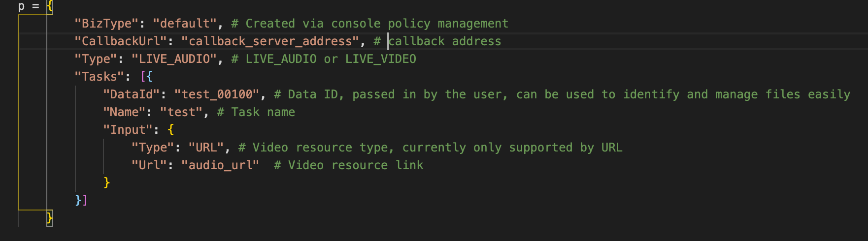Viewport: 868px width, 241px height.
Task: Click the "Url" dictionary key
Action: pyautogui.click(x=149, y=165)
